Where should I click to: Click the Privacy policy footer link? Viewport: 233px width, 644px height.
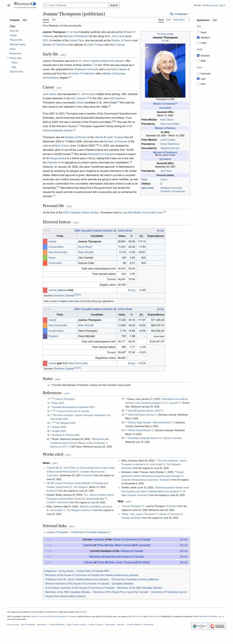[x=13, y=625]
